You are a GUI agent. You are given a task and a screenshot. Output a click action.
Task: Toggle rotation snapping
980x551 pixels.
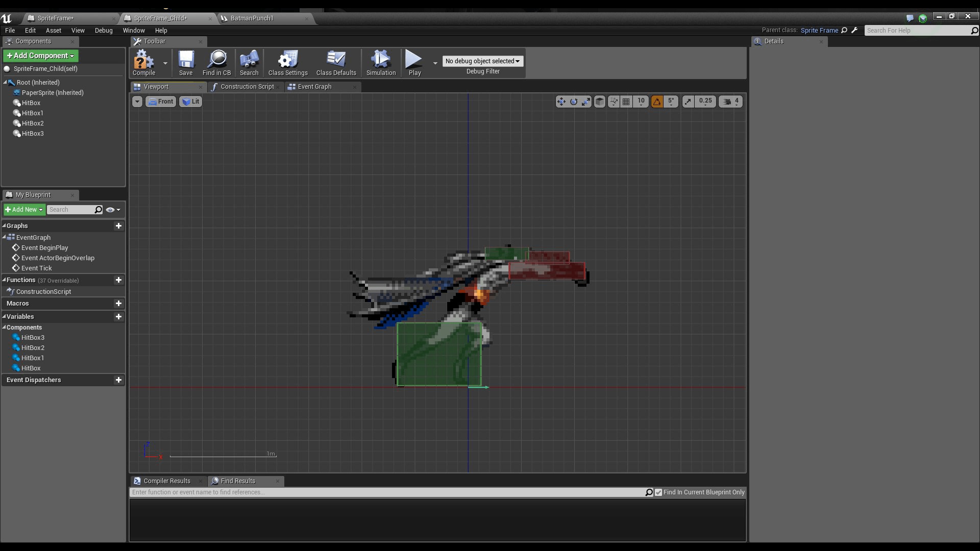tap(657, 102)
